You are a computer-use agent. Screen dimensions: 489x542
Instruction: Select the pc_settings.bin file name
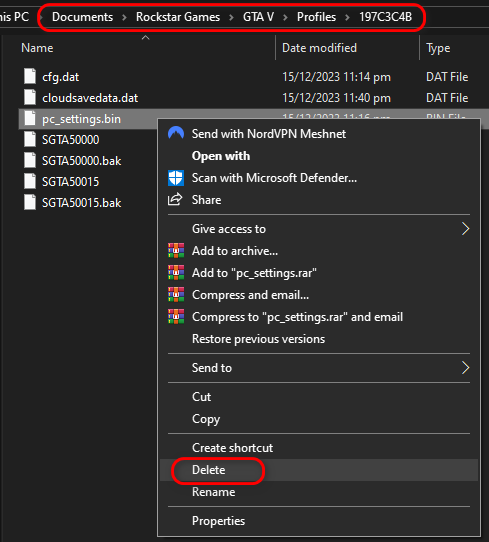pyautogui.click(x=81, y=119)
